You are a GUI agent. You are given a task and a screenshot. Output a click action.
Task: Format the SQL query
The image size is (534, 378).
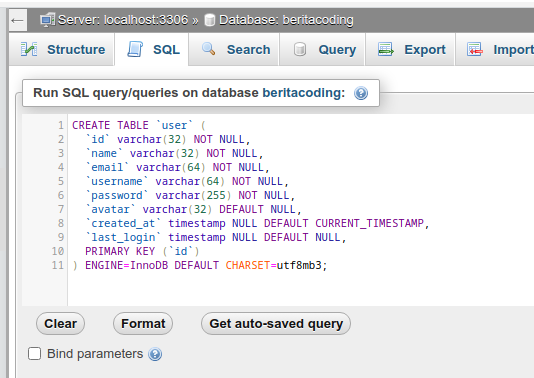coord(143,324)
